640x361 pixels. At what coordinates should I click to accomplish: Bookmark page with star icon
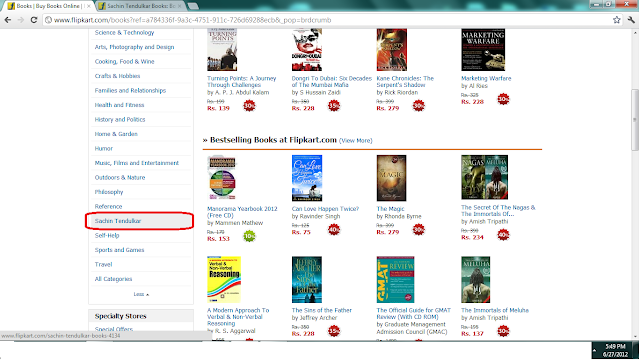click(616, 20)
